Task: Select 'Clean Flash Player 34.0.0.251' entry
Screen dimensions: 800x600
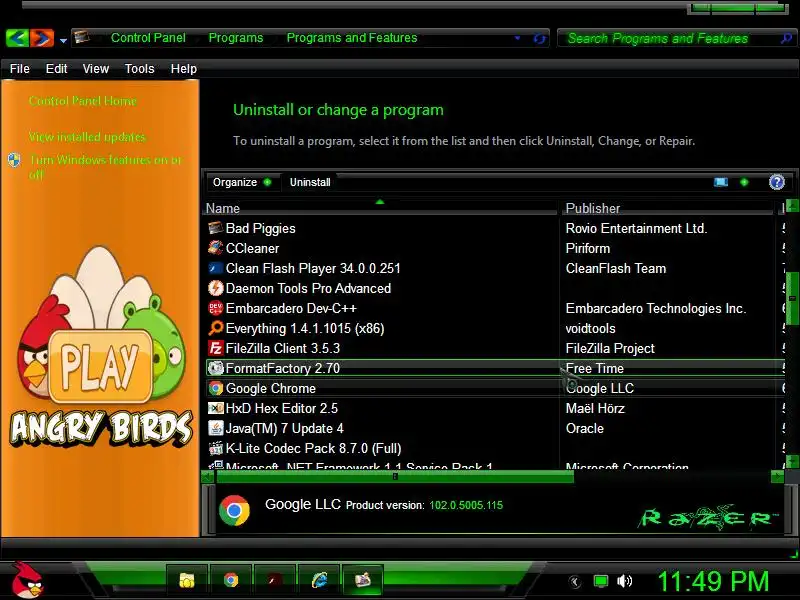Action: coord(313,268)
